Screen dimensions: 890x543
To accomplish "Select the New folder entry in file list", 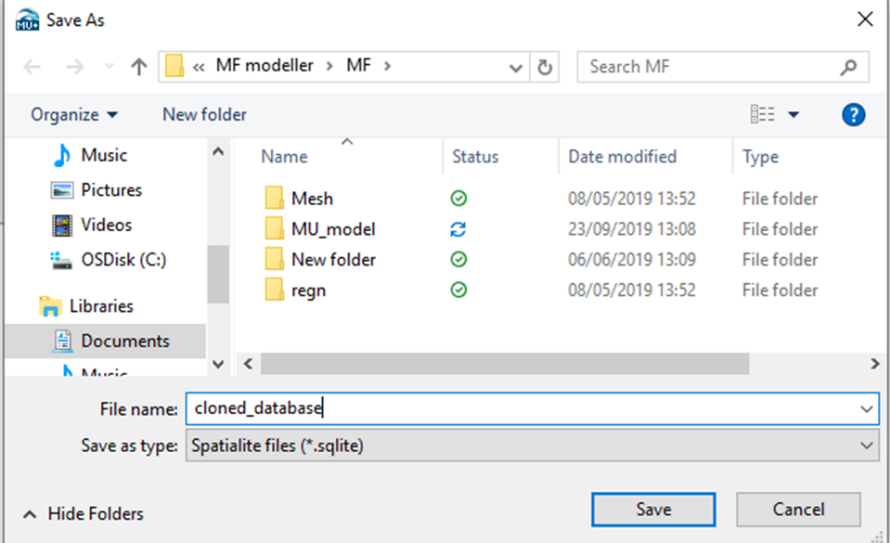I will 333,260.
